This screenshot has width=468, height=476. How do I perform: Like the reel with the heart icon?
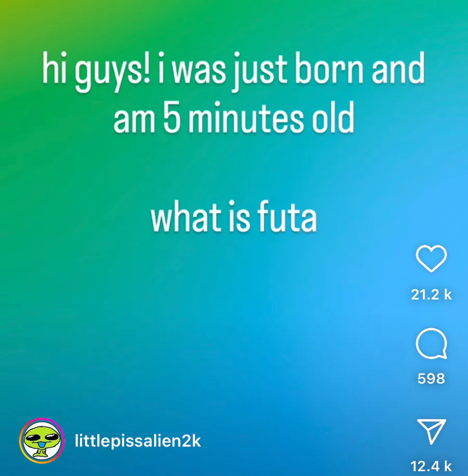(431, 258)
